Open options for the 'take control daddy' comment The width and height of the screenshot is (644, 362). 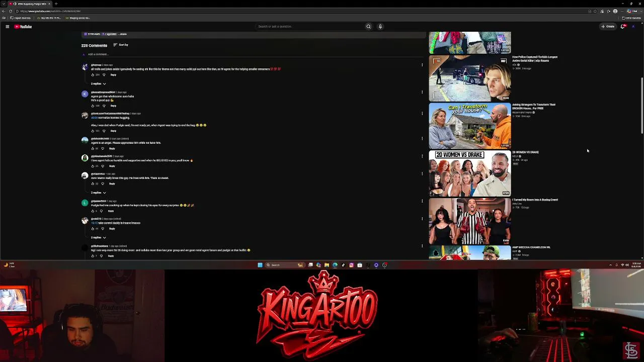422,219
